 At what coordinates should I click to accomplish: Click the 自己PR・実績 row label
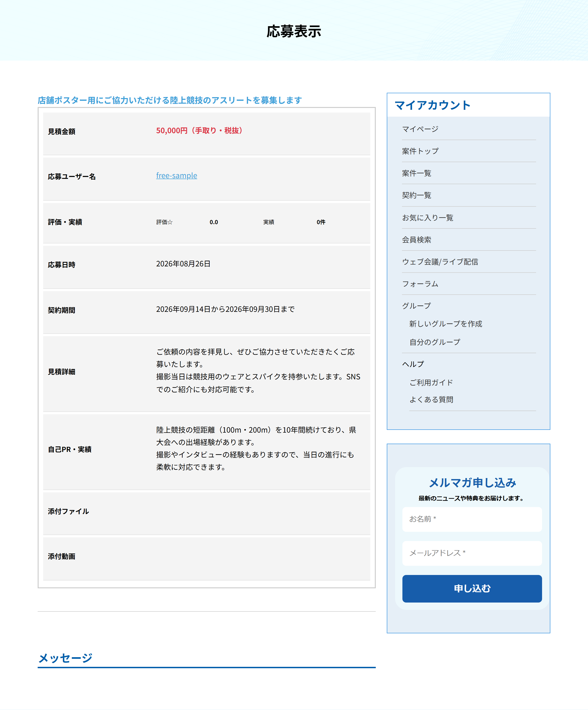point(70,449)
